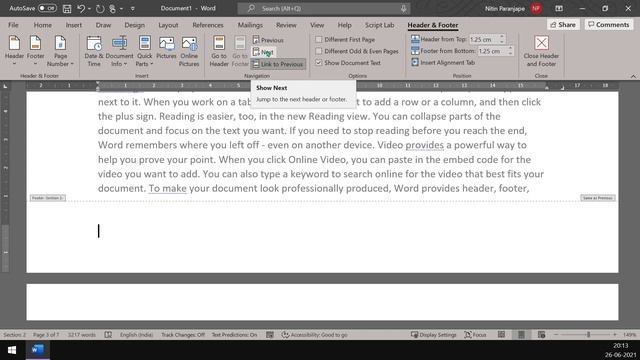The height and width of the screenshot is (360, 640).
Task: Click the Ribbon Display Options icon
Action: click(x=559, y=8)
